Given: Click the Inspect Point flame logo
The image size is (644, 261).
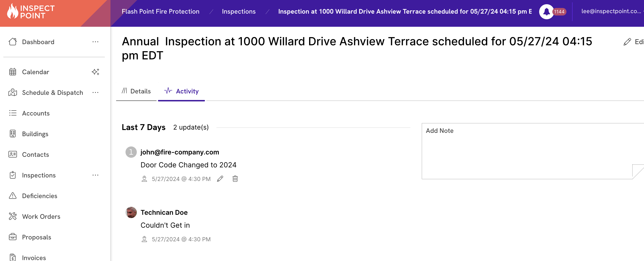Looking at the screenshot, I should [x=12, y=12].
